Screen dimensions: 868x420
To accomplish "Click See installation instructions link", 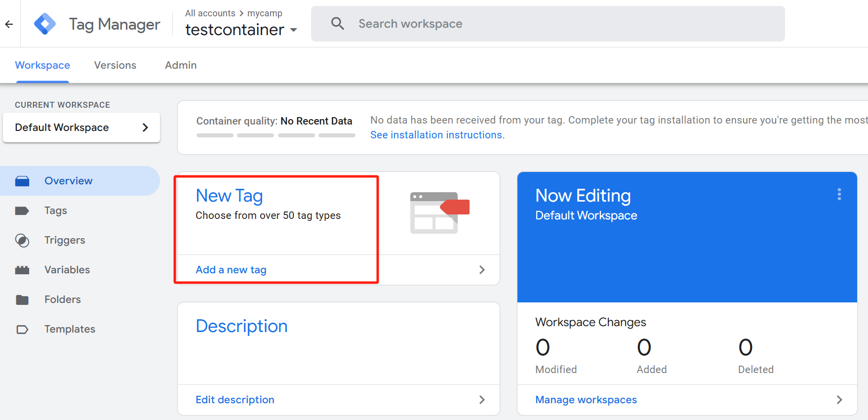I will pyautogui.click(x=437, y=135).
